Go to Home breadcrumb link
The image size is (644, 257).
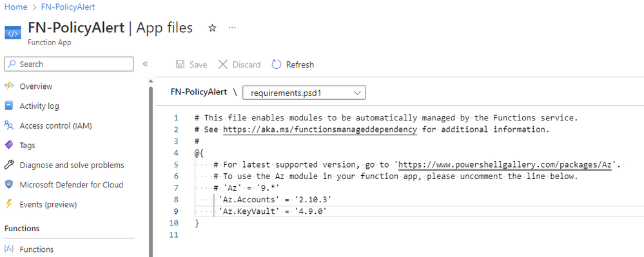coord(15,7)
